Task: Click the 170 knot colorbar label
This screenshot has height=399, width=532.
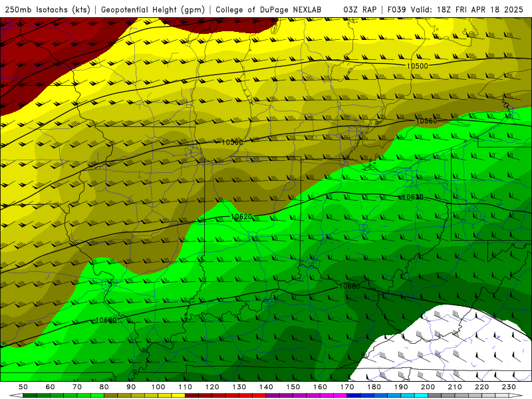Action: click(347, 387)
